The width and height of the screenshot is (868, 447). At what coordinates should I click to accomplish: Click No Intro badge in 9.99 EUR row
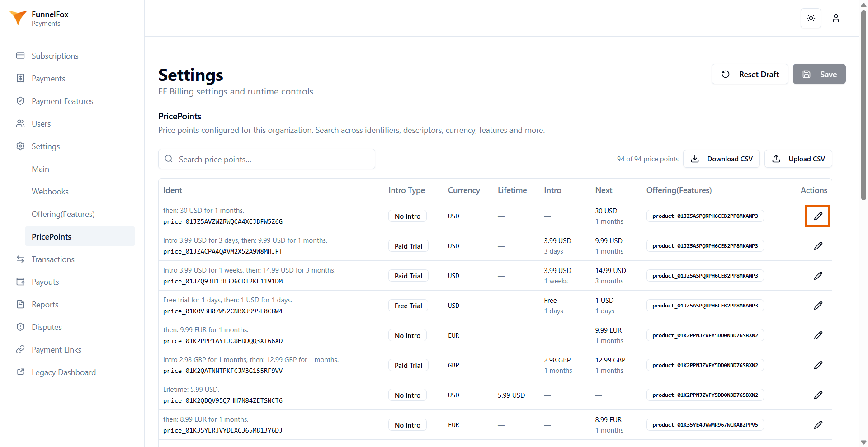[x=407, y=335]
